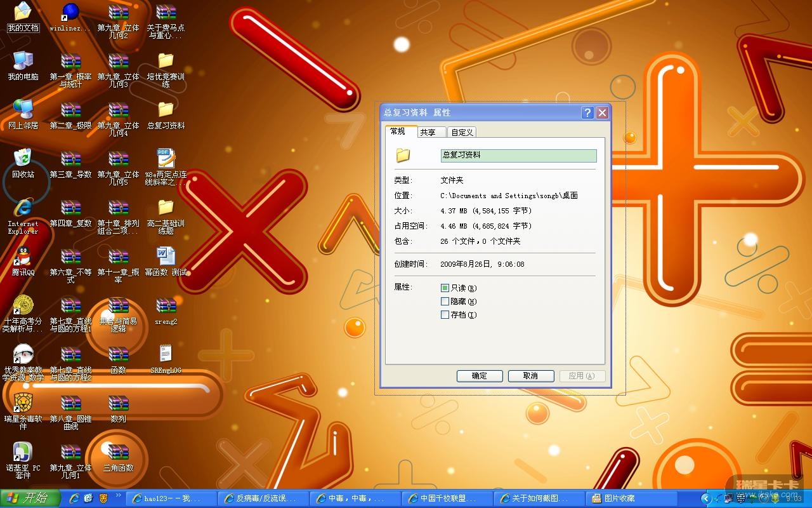
Task: Switch to 反病毒/反流氓 taskbar window
Action: tap(263, 498)
